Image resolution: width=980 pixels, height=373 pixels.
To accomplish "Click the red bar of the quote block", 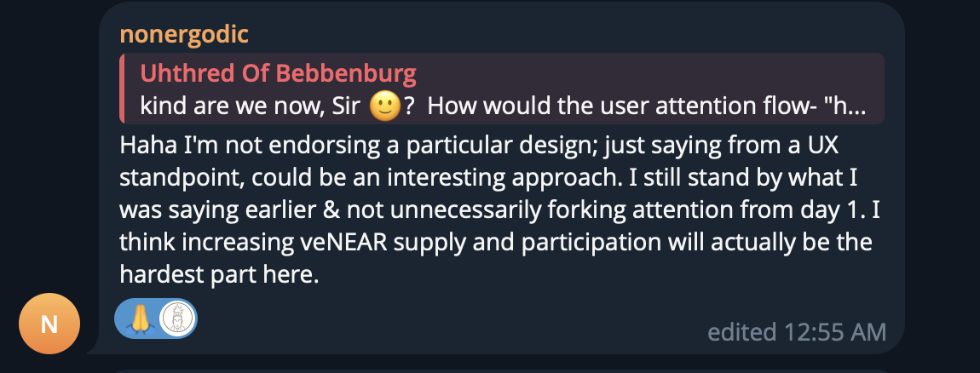I will point(122,89).
